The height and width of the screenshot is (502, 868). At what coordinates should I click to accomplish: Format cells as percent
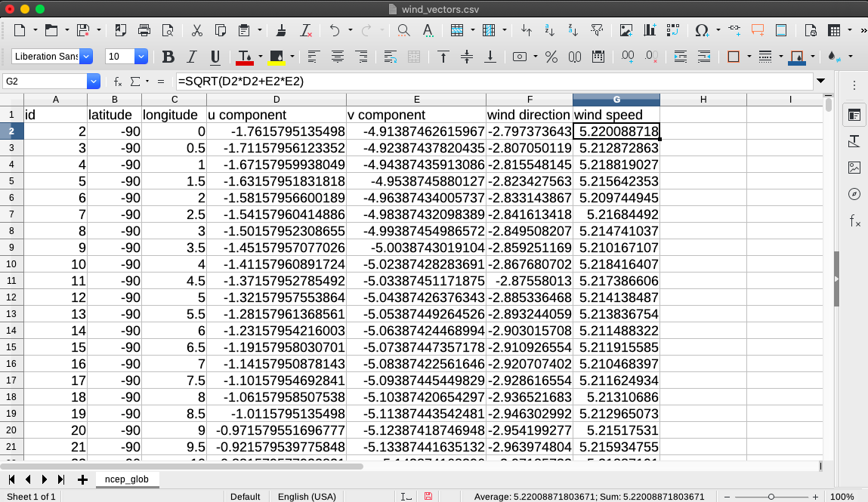[x=551, y=57]
